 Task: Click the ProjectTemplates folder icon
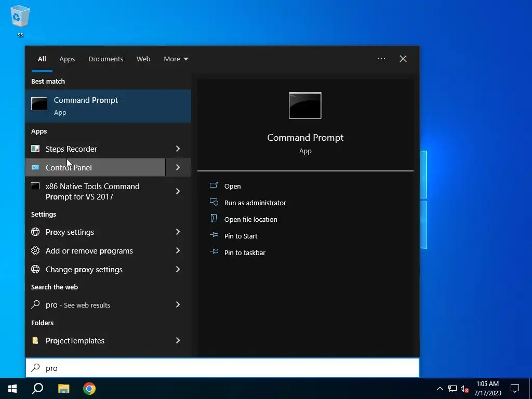(35, 340)
